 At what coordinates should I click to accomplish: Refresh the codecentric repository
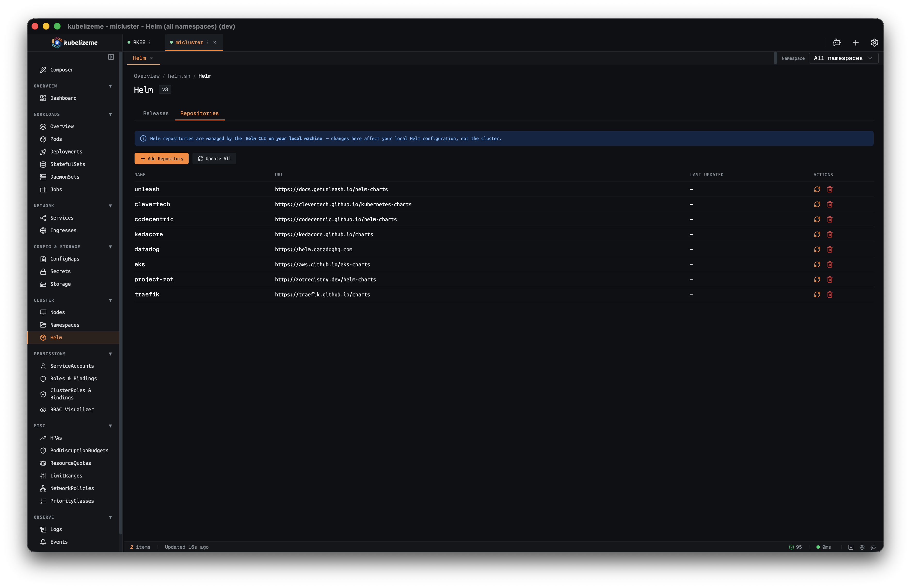tap(817, 219)
